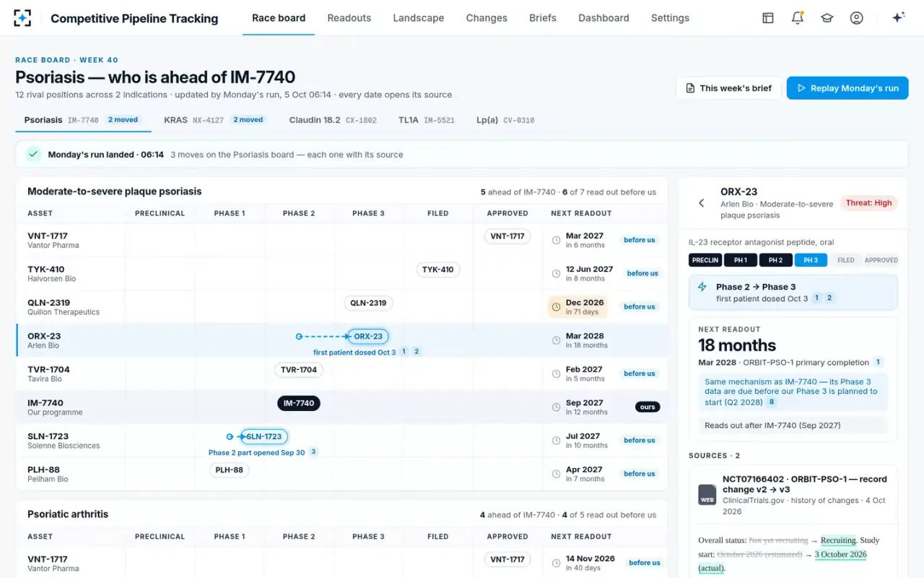Open the Landscape tab

[419, 18]
